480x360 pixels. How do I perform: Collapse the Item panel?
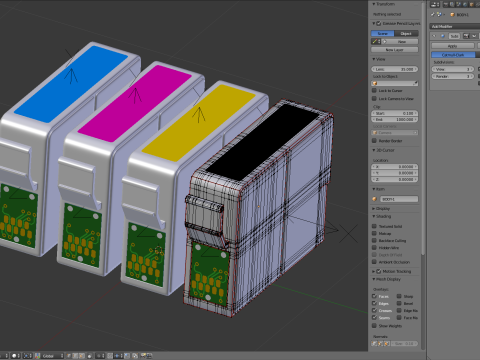pos(374,189)
